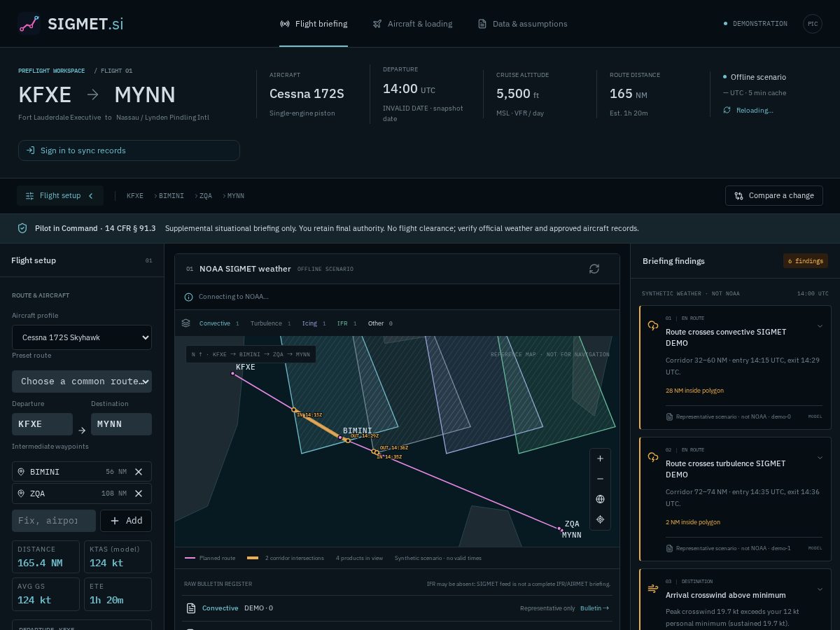Click the Planned route legend swatch

(x=190, y=558)
